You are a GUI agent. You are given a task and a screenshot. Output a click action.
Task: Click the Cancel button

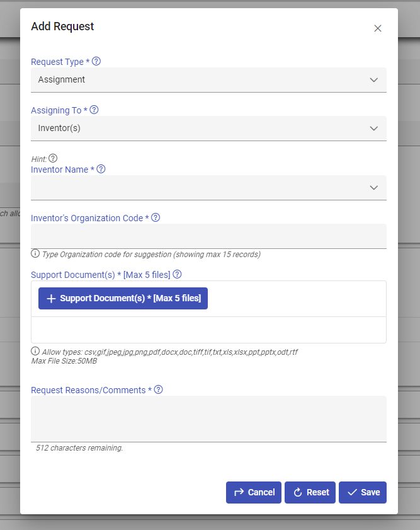254,492
